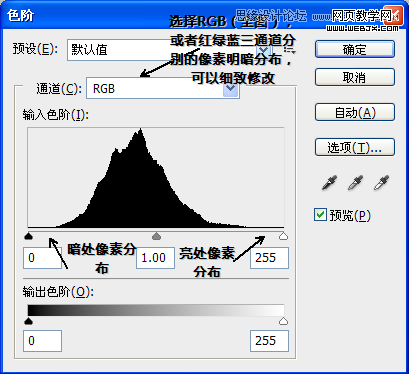
Task: Click the histogram graph area
Action: pos(156,178)
